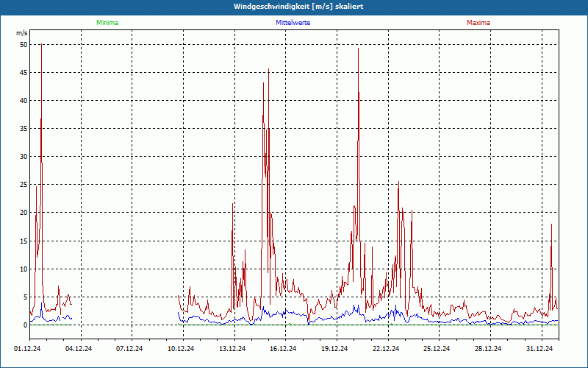Click the 30 y-axis value

24,157
